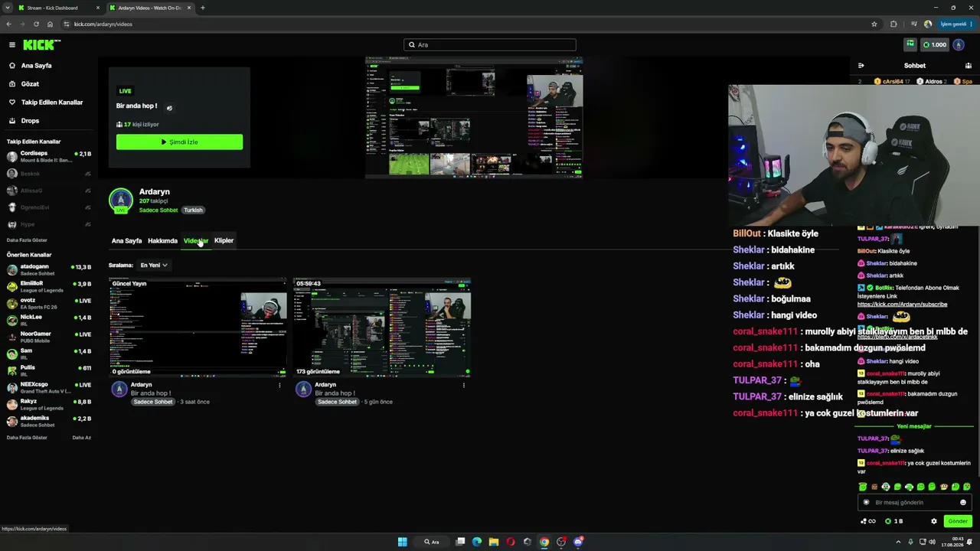The width and height of the screenshot is (980, 551).
Task: Switch to the Ana Sayfa channel tab
Action: pyautogui.click(x=126, y=241)
